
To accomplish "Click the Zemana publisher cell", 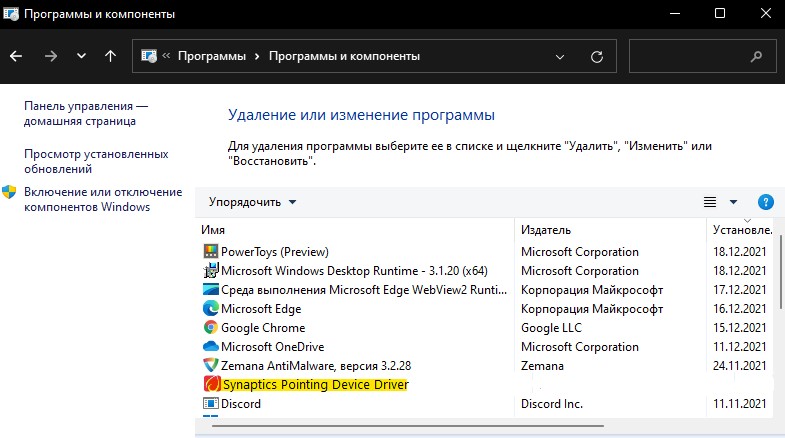I will 542,366.
